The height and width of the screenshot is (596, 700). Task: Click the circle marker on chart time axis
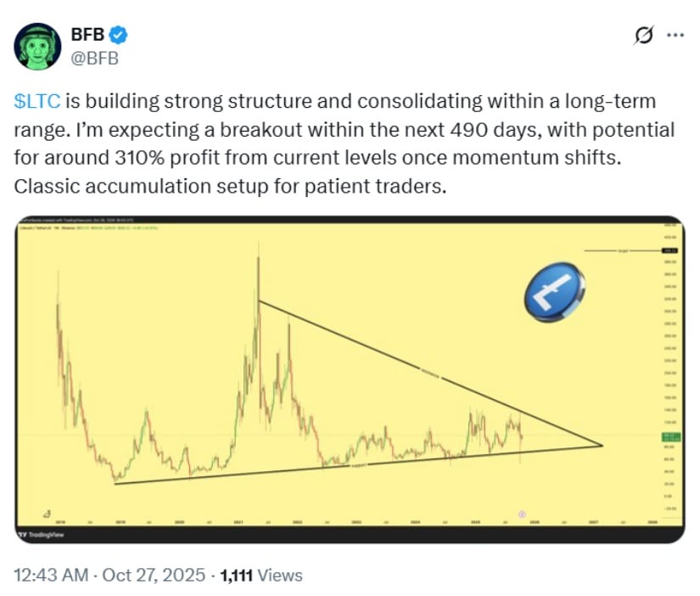pyautogui.click(x=521, y=514)
